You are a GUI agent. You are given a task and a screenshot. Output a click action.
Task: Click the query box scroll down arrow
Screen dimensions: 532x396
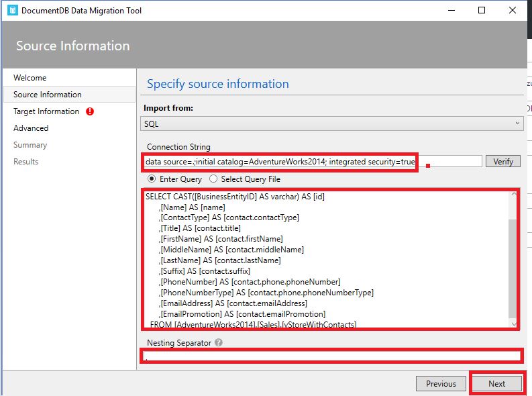tap(513, 324)
